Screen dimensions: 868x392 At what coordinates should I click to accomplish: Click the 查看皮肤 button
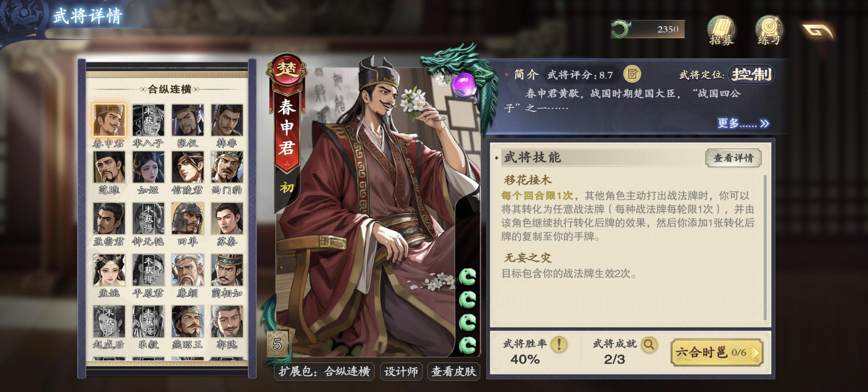point(453,372)
